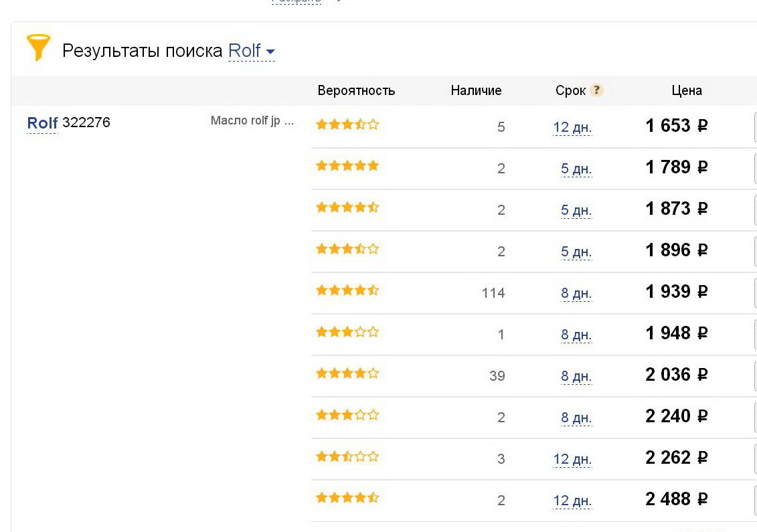Sort by the Вероятность column header
This screenshot has width=757, height=532.
[356, 90]
